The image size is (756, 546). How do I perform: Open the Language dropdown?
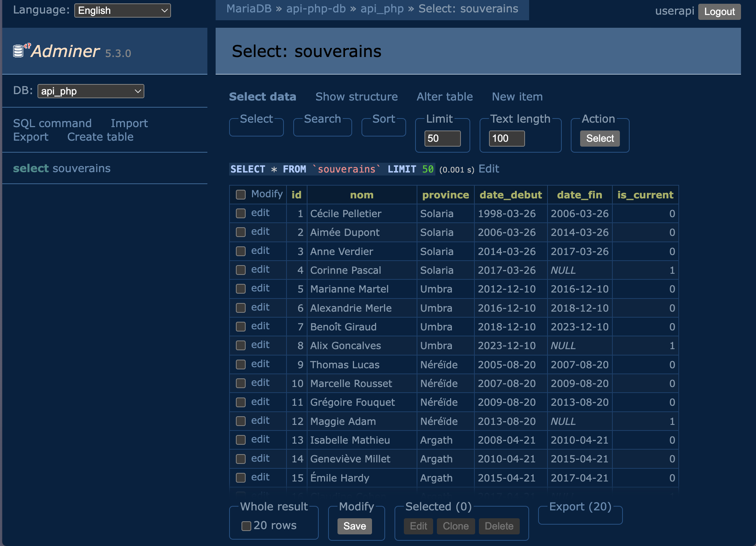122,10
